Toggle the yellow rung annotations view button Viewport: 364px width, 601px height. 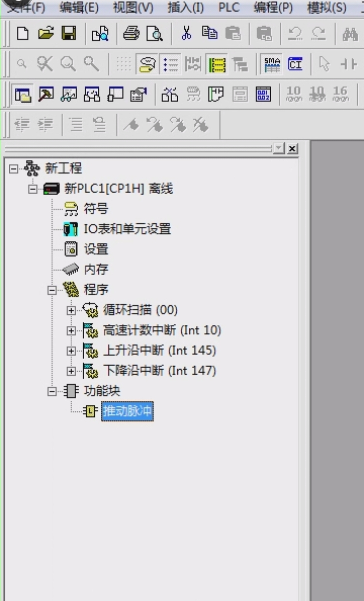[217, 64]
